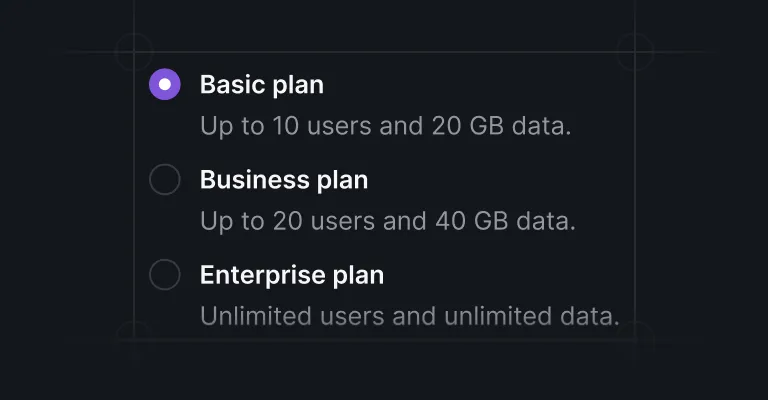Click the word "Basic" in first option

tap(233, 85)
